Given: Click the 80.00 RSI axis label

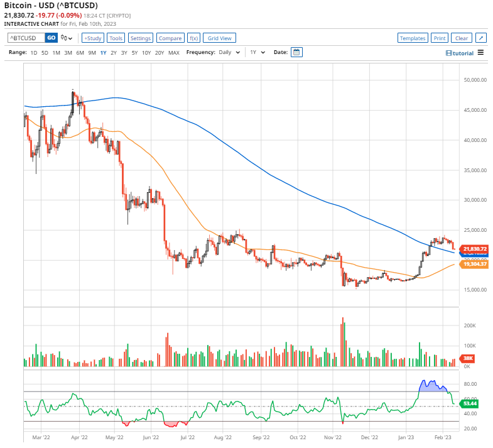Looking at the screenshot, I should pyautogui.click(x=470, y=384).
